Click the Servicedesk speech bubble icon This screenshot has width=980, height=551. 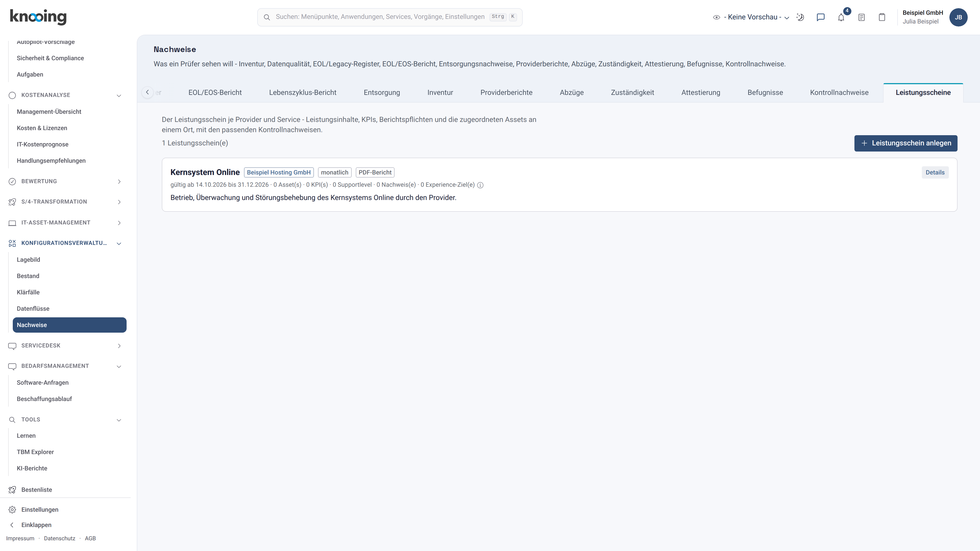tap(12, 346)
